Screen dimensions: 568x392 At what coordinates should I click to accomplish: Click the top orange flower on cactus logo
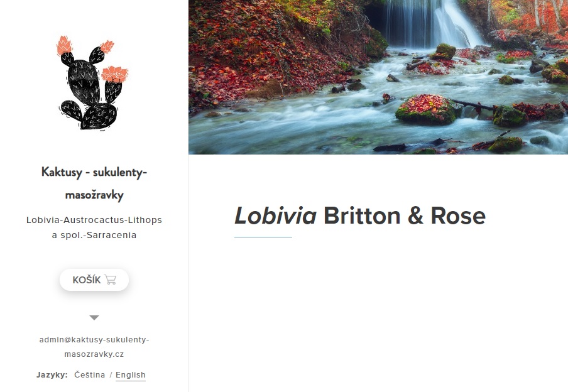[x=64, y=45]
